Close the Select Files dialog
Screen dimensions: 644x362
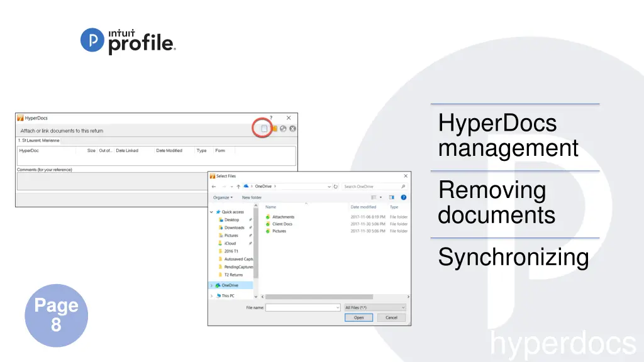click(x=406, y=176)
